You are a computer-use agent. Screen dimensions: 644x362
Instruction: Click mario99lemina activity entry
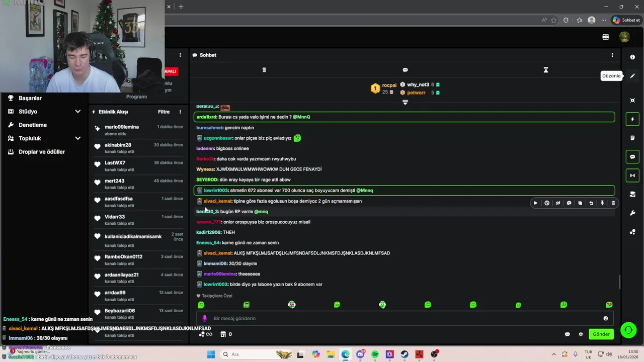click(x=138, y=130)
